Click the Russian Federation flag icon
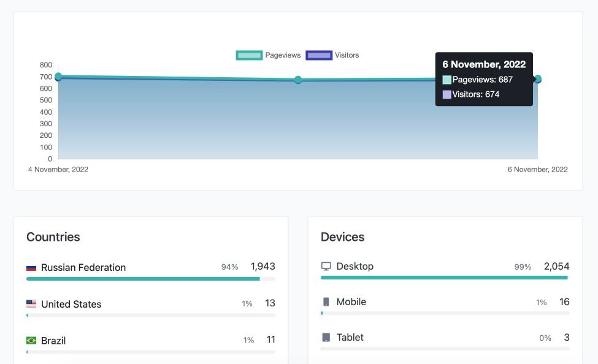 pos(31,268)
